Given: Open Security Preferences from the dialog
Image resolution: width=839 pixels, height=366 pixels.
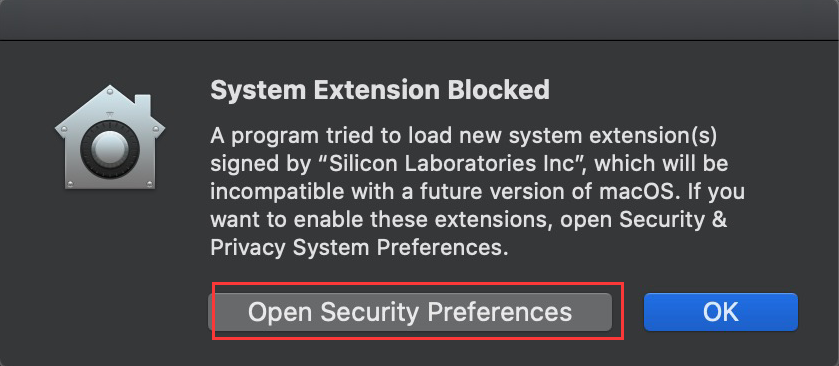Looking at the screenshot, I should pyautogui.click(x=410, y=312).
